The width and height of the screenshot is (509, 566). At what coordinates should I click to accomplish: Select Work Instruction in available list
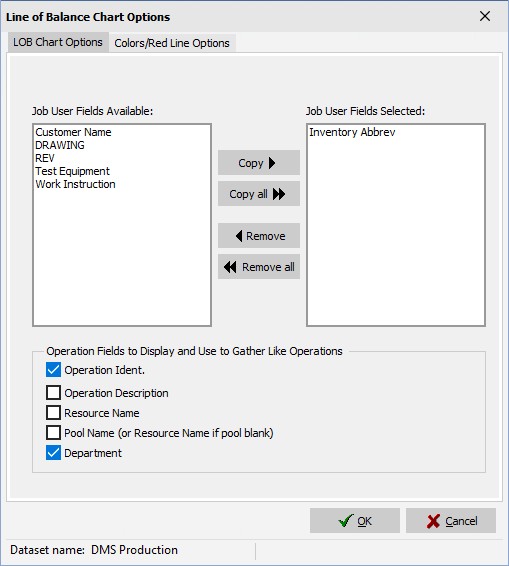point(75,184)
